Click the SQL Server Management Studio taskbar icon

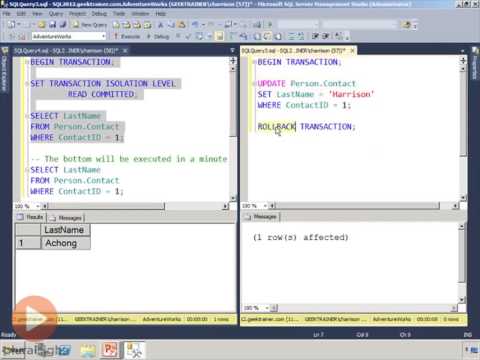(134, 350)
